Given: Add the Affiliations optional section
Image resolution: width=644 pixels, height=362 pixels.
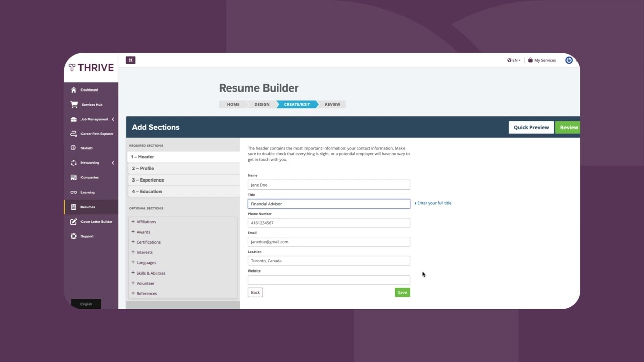Looking at the screenshot, I should [x=144, y=222].
